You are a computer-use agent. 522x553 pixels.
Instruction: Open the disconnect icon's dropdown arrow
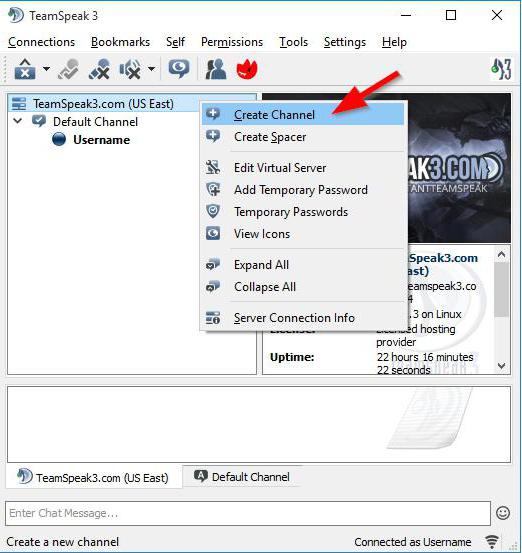point(46,69)
